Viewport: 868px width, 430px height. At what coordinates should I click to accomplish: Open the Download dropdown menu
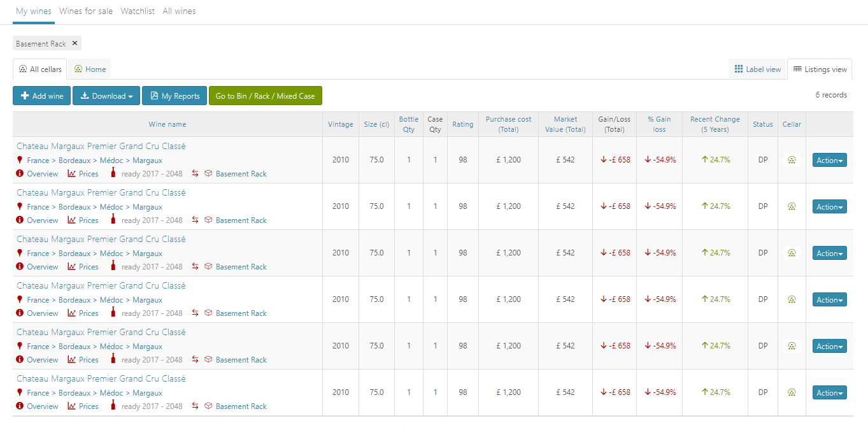click(106, 96)
